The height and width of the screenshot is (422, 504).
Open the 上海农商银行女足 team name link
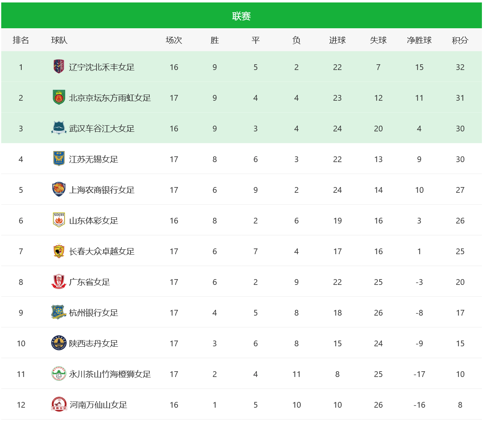click(102, 190)
